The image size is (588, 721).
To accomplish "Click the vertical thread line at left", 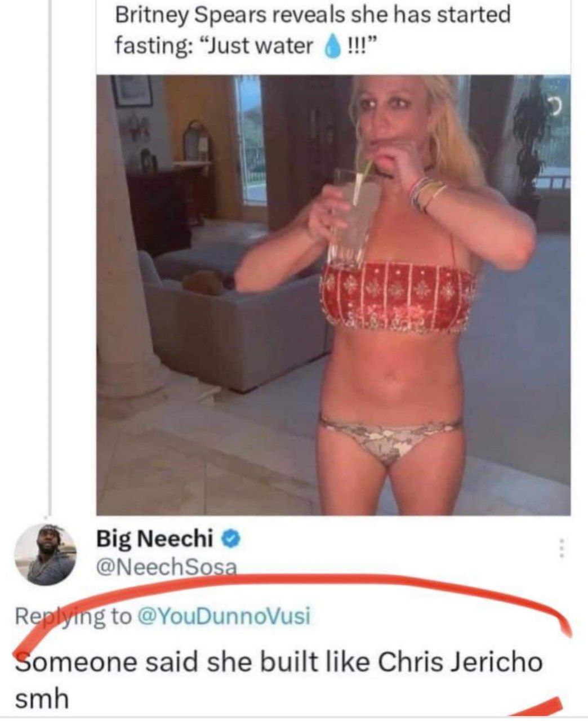I will click(51, 253).
